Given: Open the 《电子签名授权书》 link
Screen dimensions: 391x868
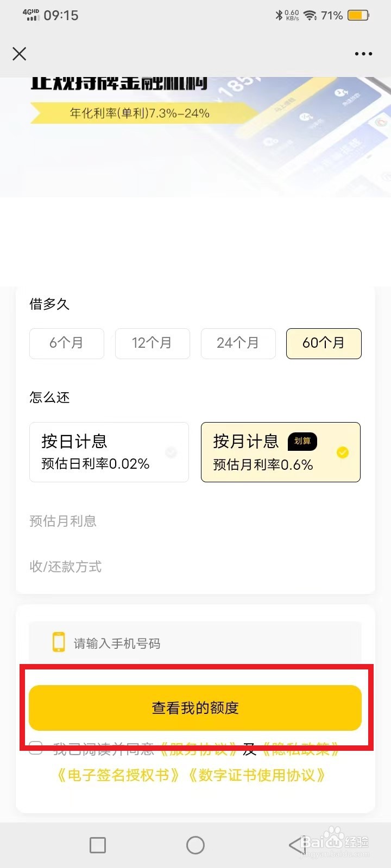Looking at the screenshot, I should point(118,775).
